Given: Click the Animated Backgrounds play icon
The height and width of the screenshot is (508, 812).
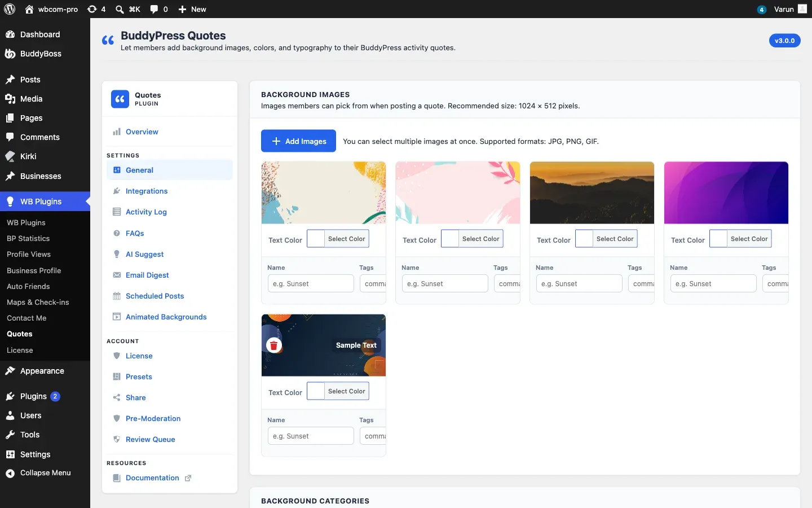Looking at the screenshot, I should point(117,317).
